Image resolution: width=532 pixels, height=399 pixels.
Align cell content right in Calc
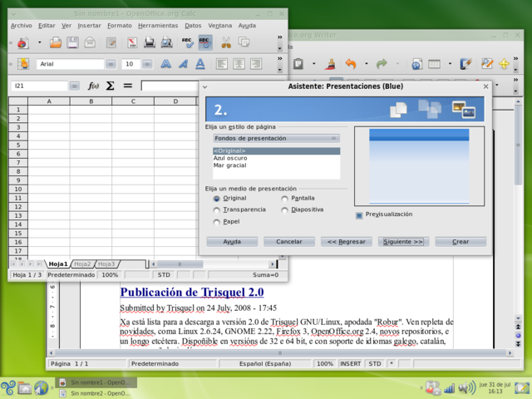tap(256, 64)
